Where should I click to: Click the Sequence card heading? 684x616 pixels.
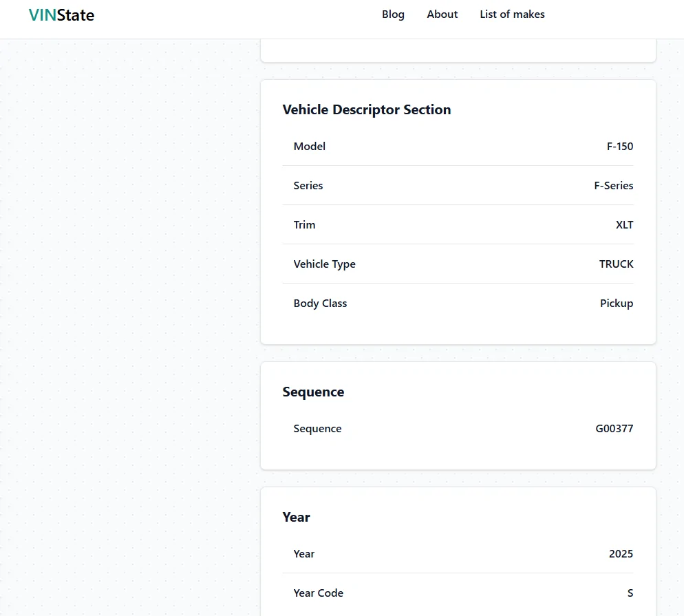click(x=313, y=392)
